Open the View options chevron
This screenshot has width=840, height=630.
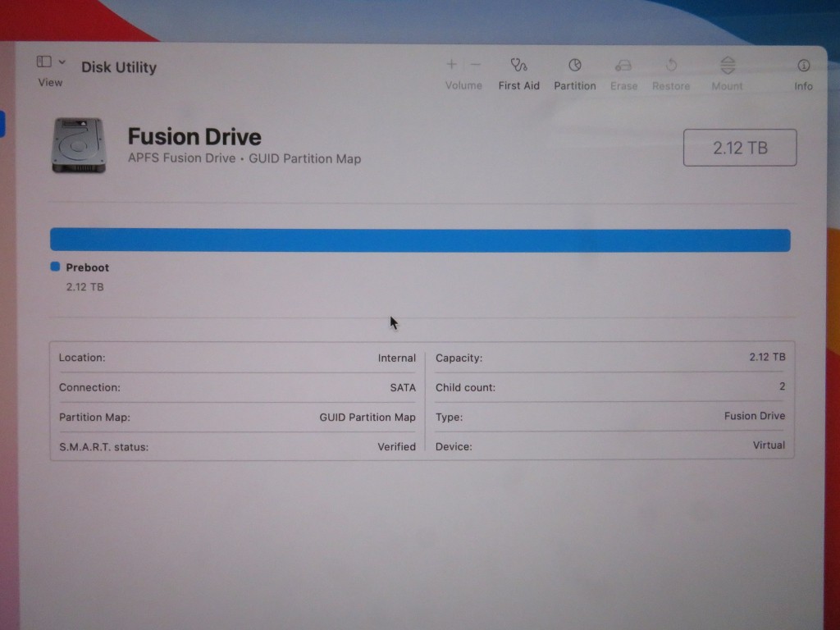click(62, 62)
